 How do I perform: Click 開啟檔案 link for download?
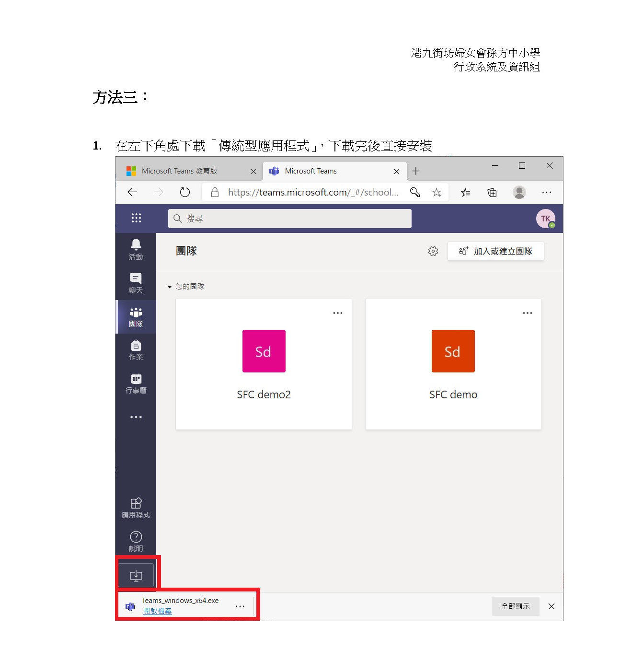pyautogui.click(x=157, y=611)
